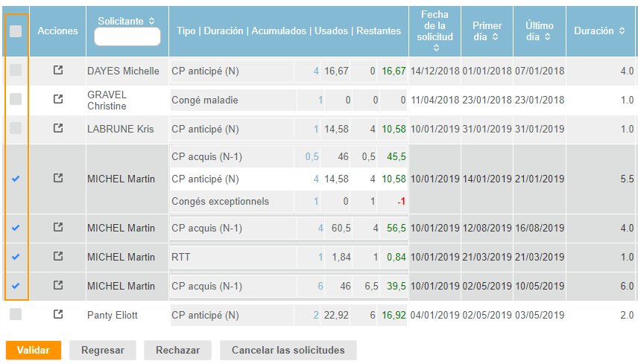Open action icon for Panty Eliott row

click(x=58, y=315)
